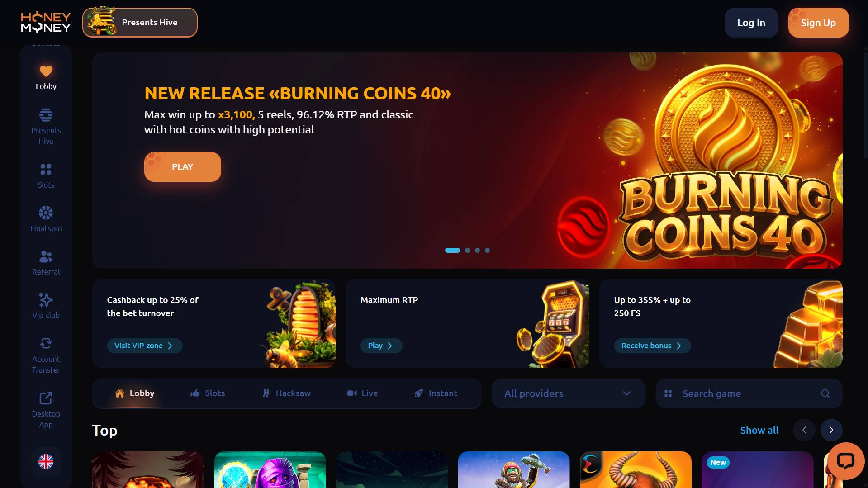The image size is (868, 488).
Task: Open the live chat support bubble
Action: pos(845,461)
